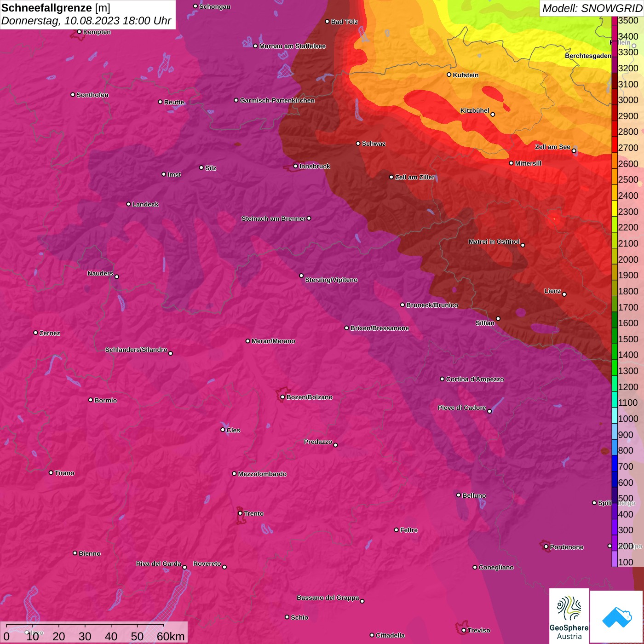
Task: Click the Zernez location dot
Action: (35, 333)
